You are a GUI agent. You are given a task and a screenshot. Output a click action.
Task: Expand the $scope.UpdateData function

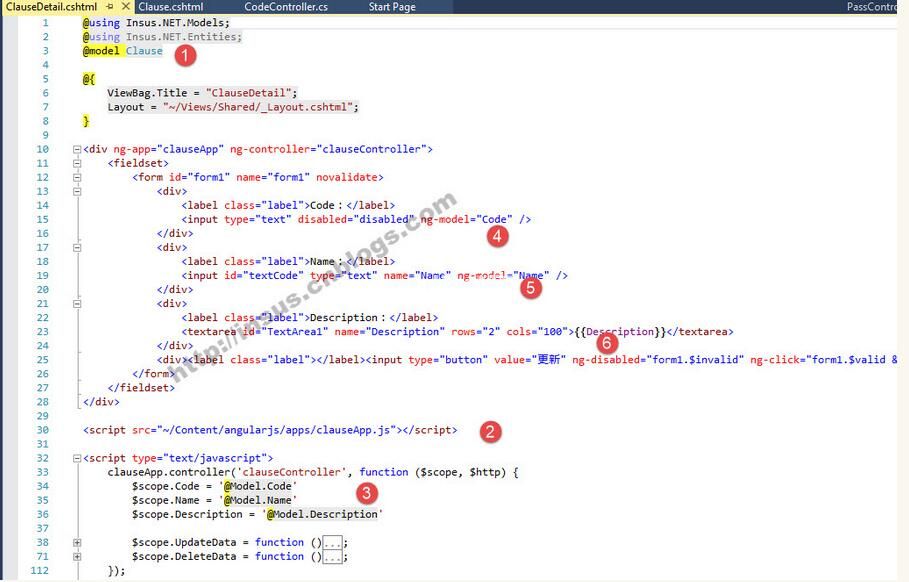coord(77,543)
